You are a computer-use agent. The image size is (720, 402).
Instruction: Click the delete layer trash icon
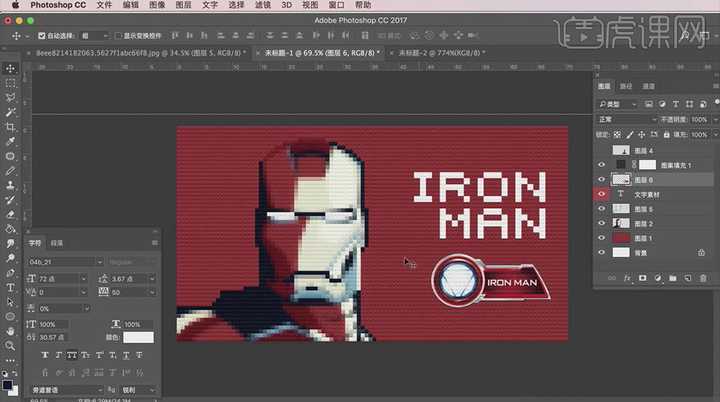point(703,278)
